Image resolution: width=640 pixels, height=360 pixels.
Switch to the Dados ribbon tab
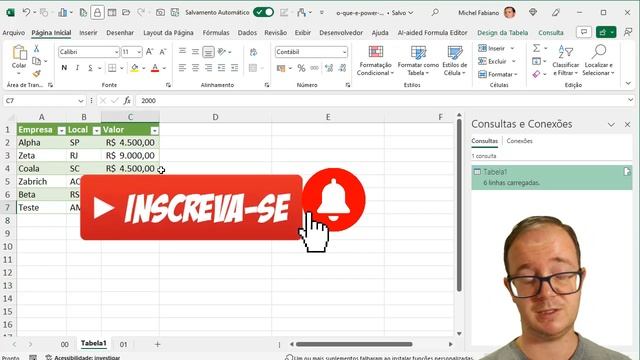pos(247,33)
